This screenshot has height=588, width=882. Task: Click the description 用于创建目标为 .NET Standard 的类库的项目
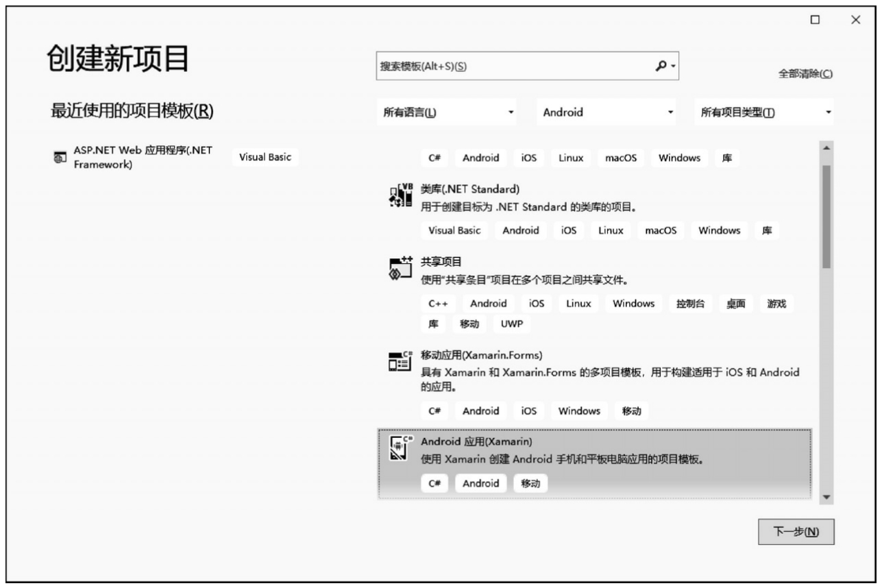[x=528, y=206]
